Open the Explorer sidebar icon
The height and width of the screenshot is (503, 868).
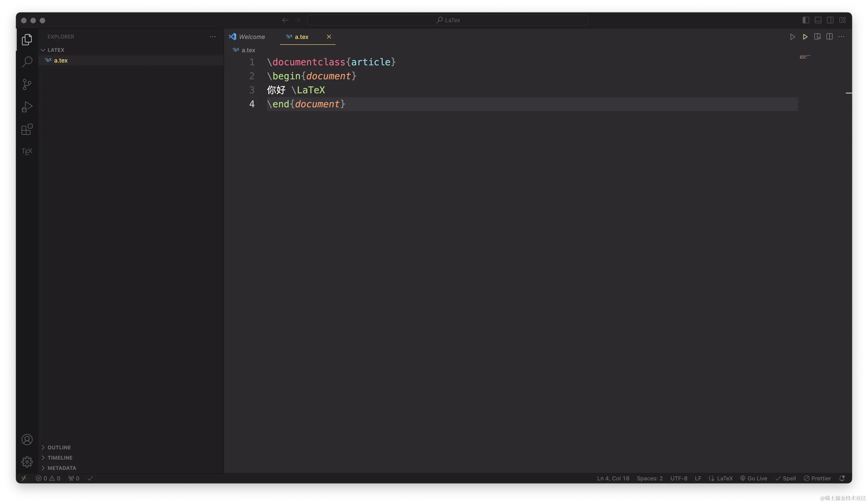(27, 39)
